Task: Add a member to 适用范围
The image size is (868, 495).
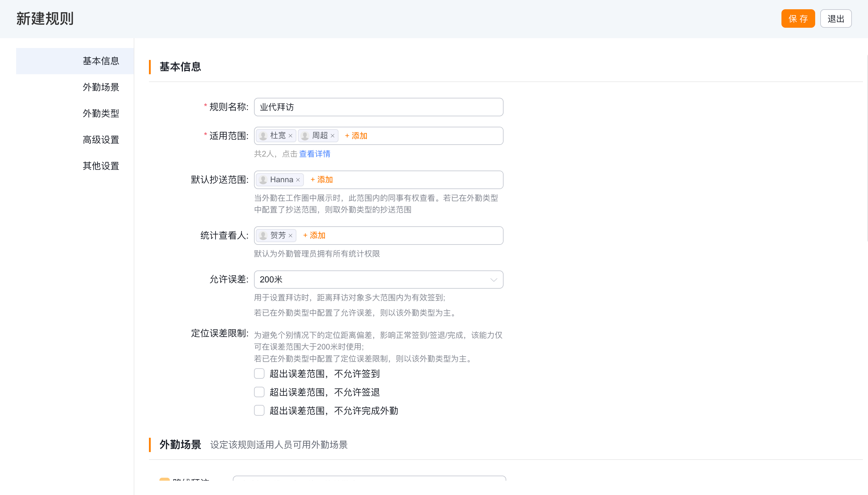Action: 356,136
